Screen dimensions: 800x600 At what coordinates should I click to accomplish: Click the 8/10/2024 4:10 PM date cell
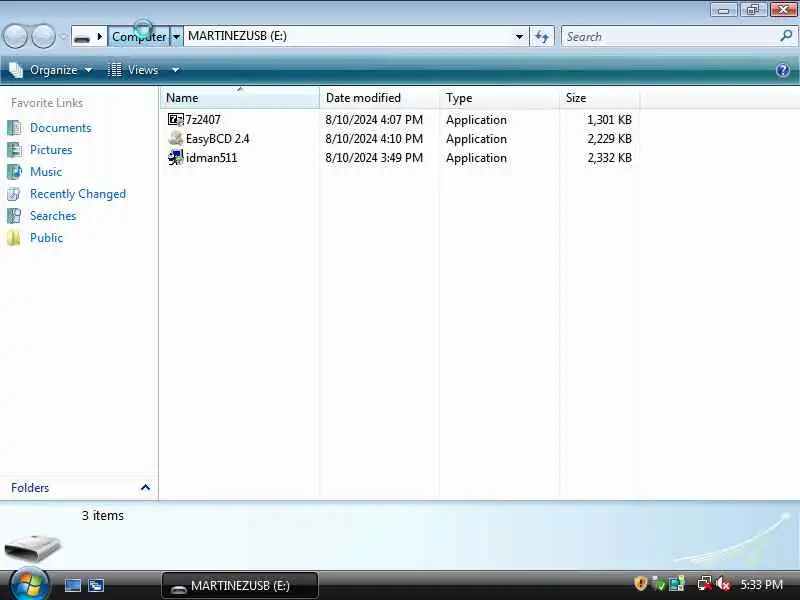point(374,139)
